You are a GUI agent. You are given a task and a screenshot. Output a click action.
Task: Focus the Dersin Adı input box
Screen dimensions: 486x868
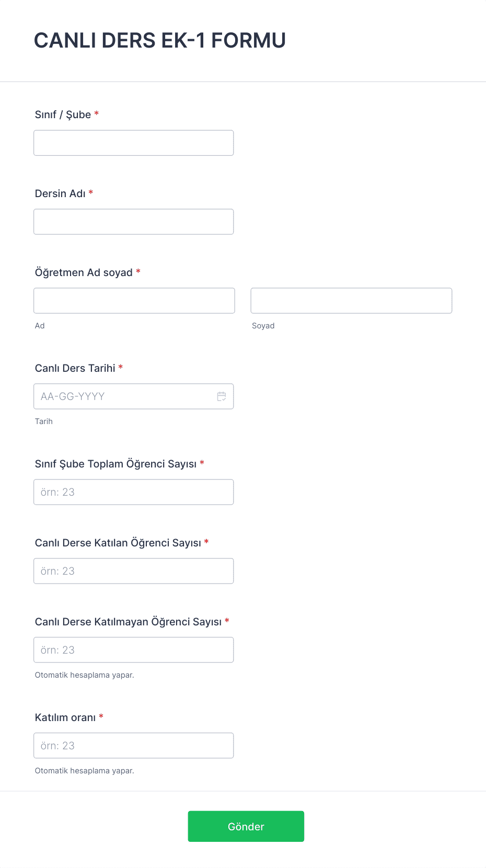coord(134,222)
